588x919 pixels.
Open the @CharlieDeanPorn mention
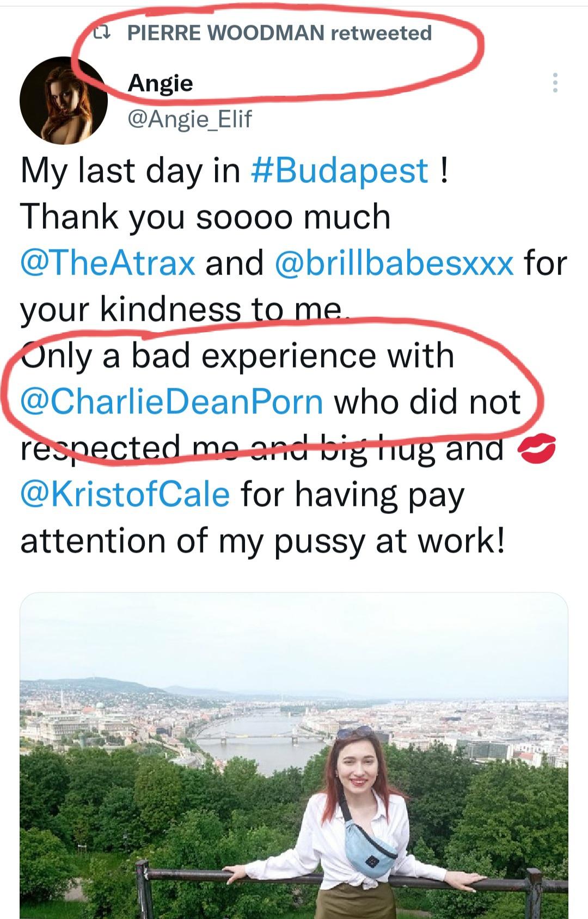[x=172, y=402]
